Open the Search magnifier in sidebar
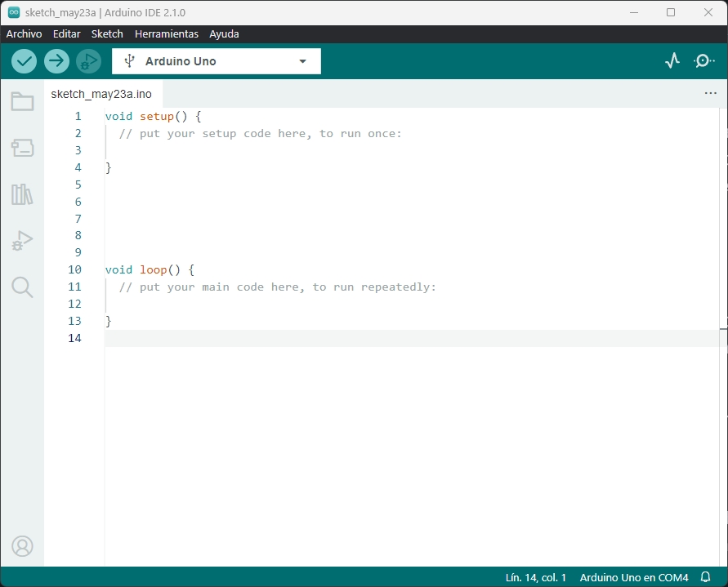Viewport: 728px width, 587px height. point(22,287)
